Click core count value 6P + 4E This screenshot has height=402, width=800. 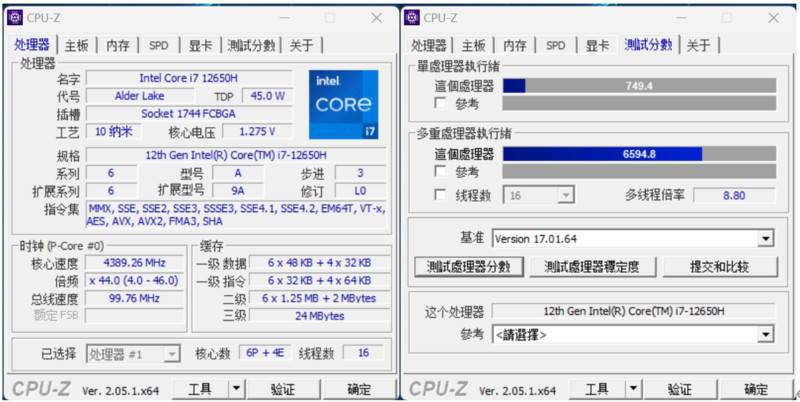click(x=265, y=353)
